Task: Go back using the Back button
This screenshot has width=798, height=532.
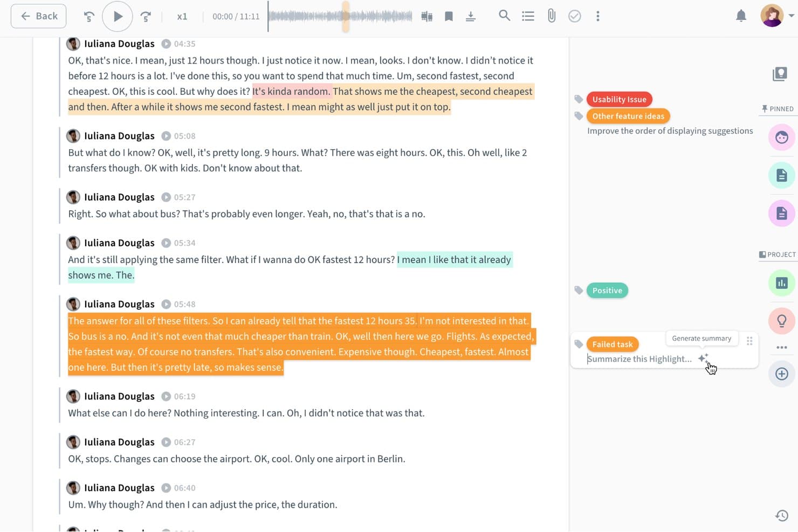Action: pos(38,16)
